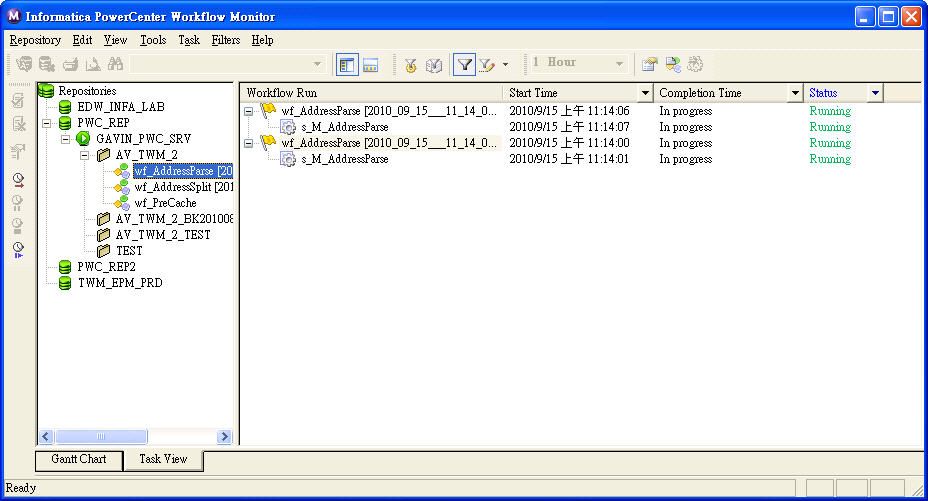Screen dimensions: 928x501
Task: Open the Status column filter dropdown
Action: point(875,93)
